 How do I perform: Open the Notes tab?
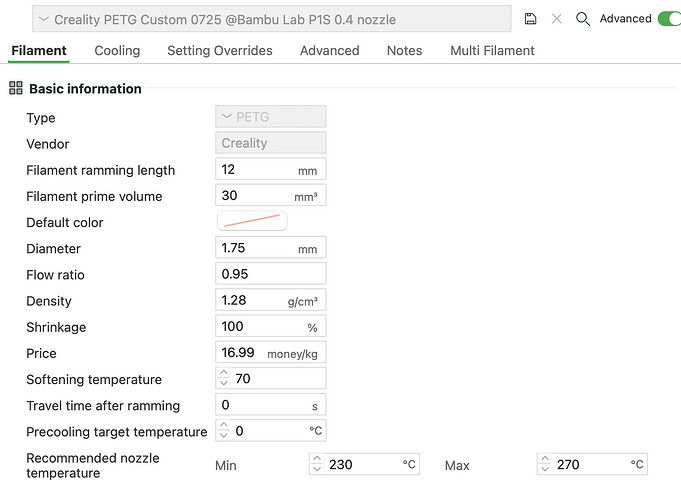point(404,50)
